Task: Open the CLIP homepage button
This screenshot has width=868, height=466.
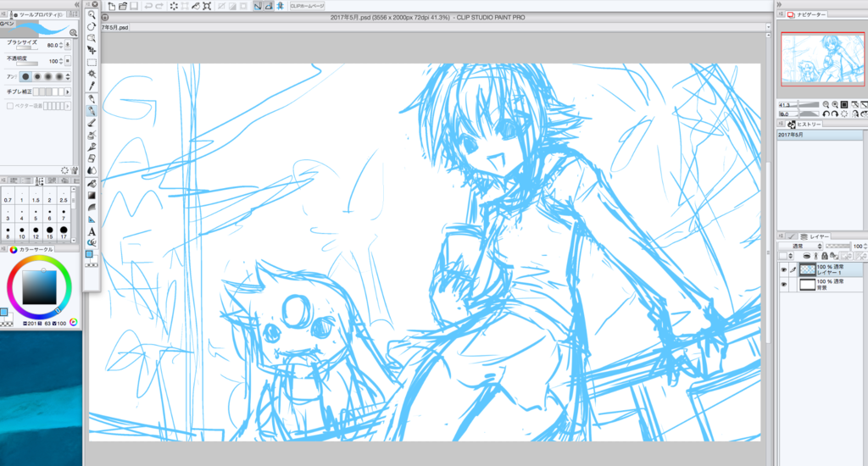Action: pos(307,6)
